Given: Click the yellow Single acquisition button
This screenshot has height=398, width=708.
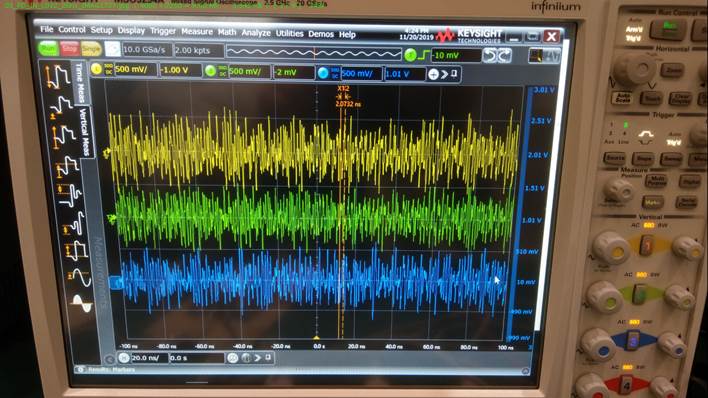Looking at the screenshot, I should click(x=90, y=49).
